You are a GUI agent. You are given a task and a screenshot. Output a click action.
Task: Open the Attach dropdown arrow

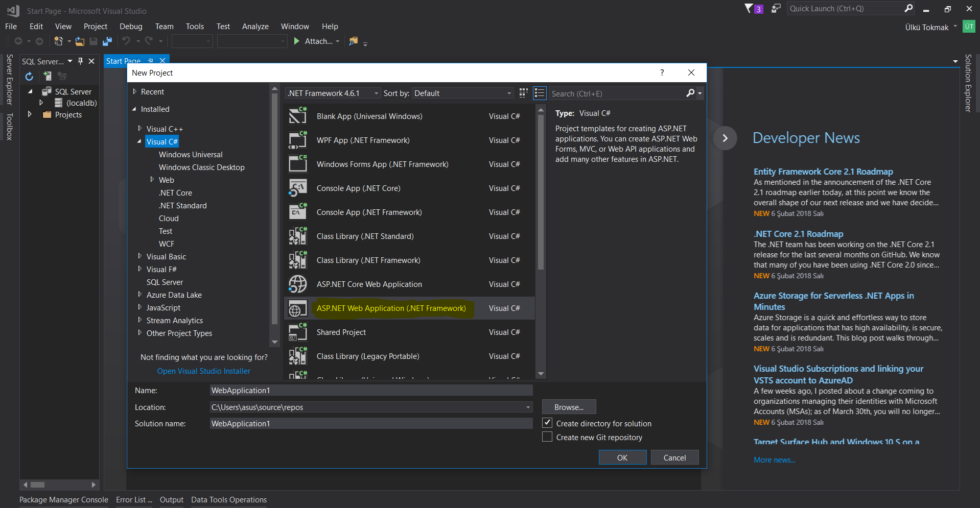338,41
